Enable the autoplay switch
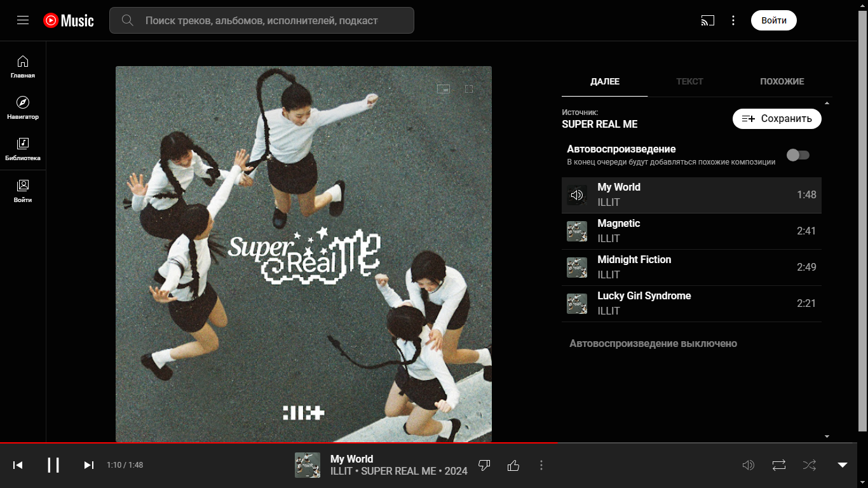This screenshot has height=488, width=868. coord(797,155)
